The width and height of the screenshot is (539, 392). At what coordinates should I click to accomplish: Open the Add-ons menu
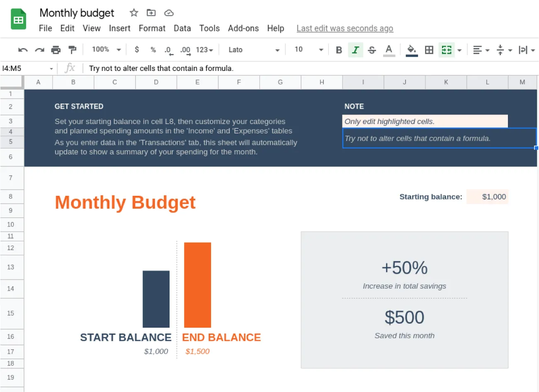(243, 28)
